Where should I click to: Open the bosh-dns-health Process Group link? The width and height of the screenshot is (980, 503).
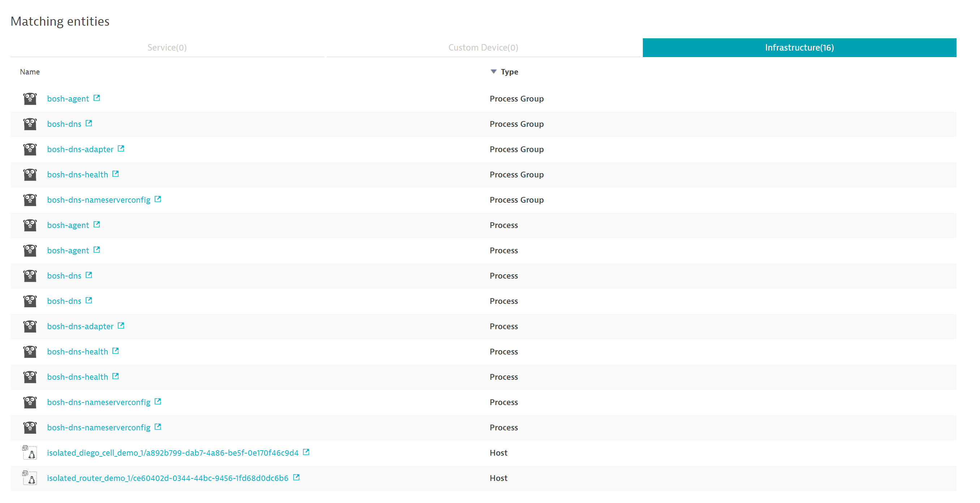click(78, 175)
